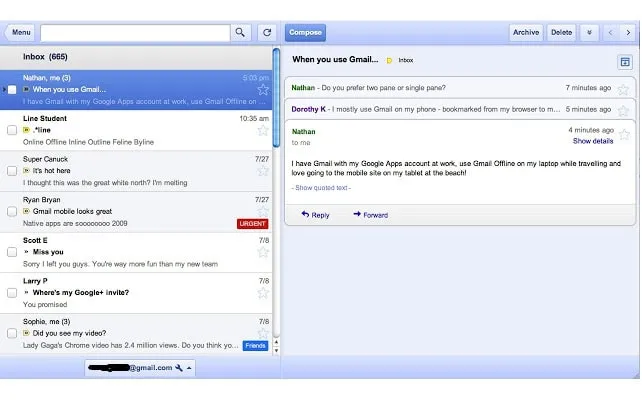Expand Nathan's collapsed first message
This screenshot has height=401, width=642.
click(460, 88)
